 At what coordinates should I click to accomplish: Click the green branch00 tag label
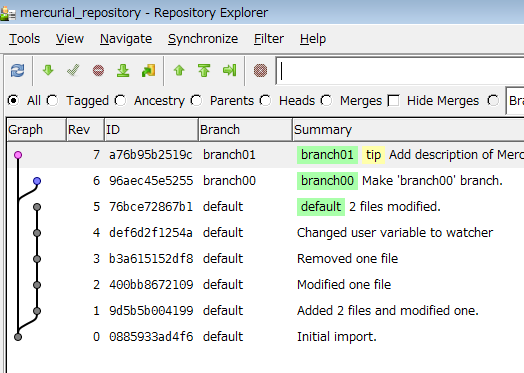pos(327,181)
